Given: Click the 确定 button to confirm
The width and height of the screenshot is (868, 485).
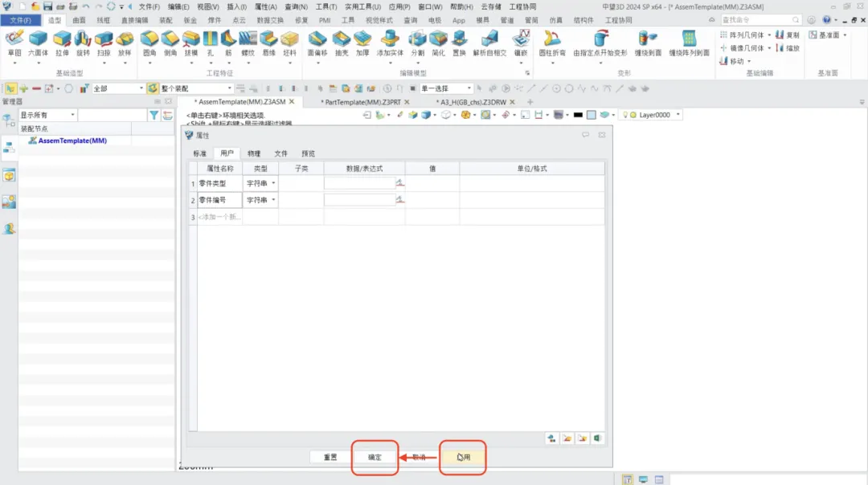Looking at the screenshot, I should point(375,457).
